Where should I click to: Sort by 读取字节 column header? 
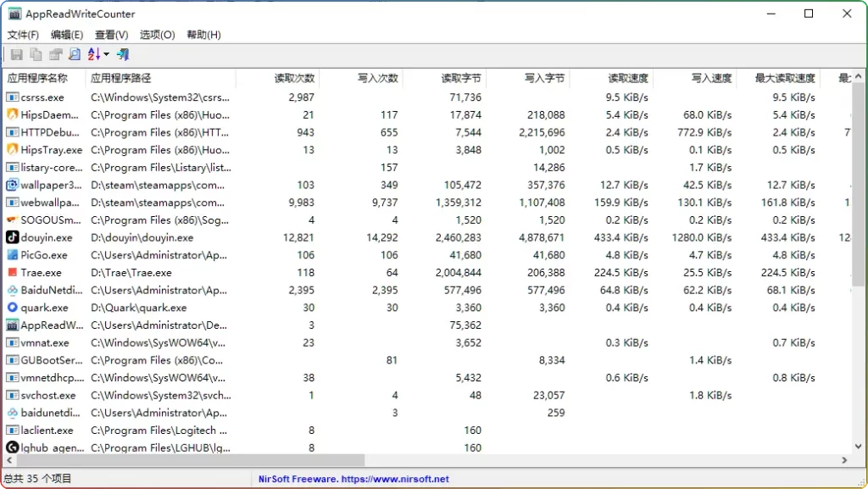click(444, 78)
